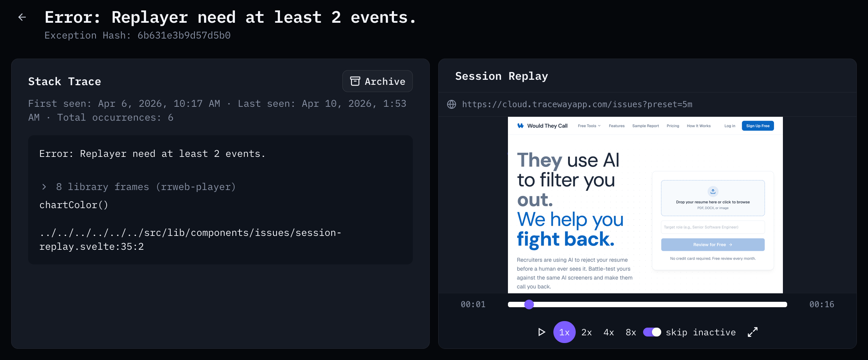
Task: Toggle the skip inactive switch
Action: (x=652, y=332)
